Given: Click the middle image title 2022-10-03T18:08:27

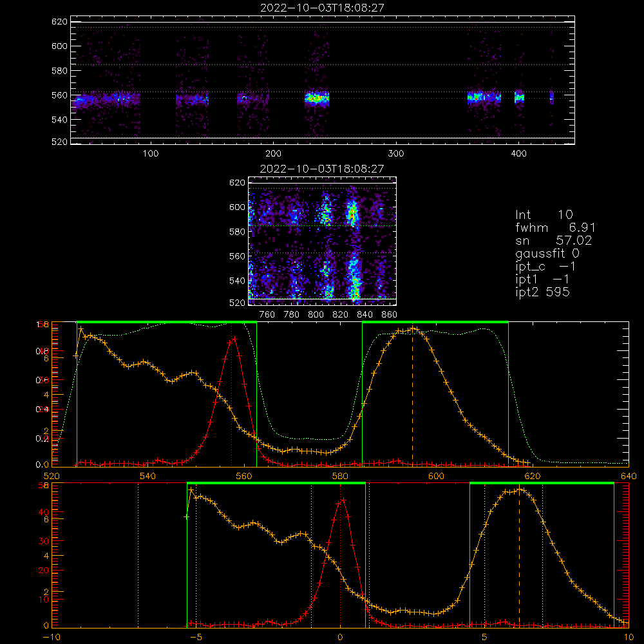Looking at the screenshot, I should click(322, 169).
